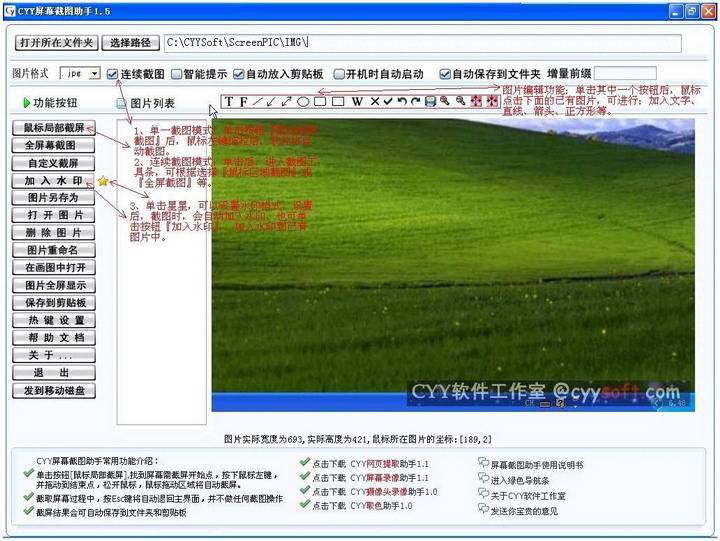
Task: Click speech bubble icon beside 关于CYY软件工作室
Action: [x=483, y=494]
